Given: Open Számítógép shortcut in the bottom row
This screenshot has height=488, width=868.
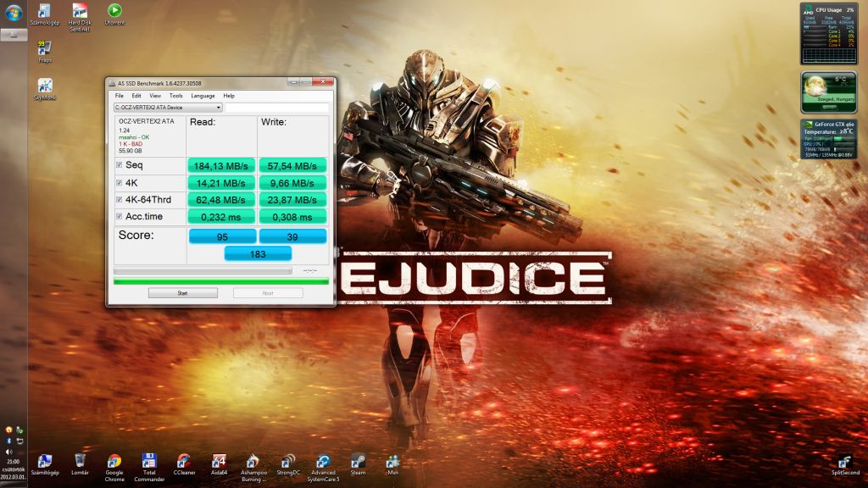Looking at the screenshot, I should point(45,465).
